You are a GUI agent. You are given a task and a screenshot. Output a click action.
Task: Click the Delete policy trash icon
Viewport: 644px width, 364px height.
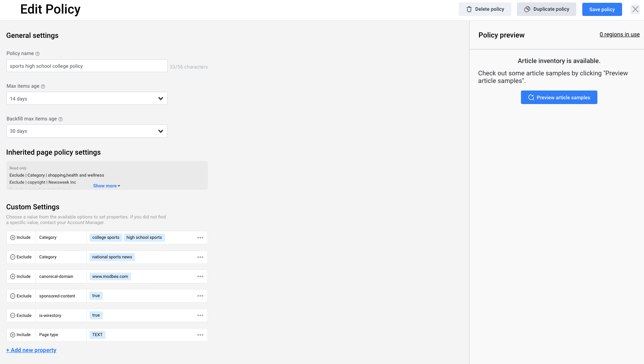coord(469,9)
